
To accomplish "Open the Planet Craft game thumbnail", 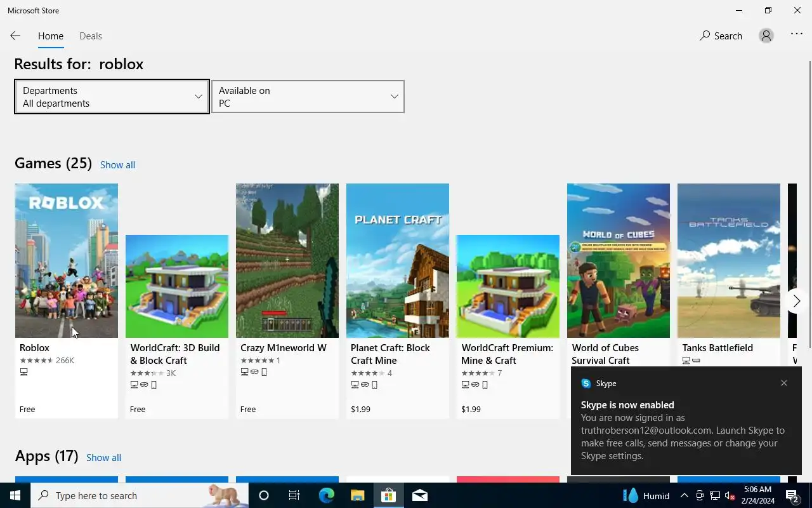I will 398,260.
